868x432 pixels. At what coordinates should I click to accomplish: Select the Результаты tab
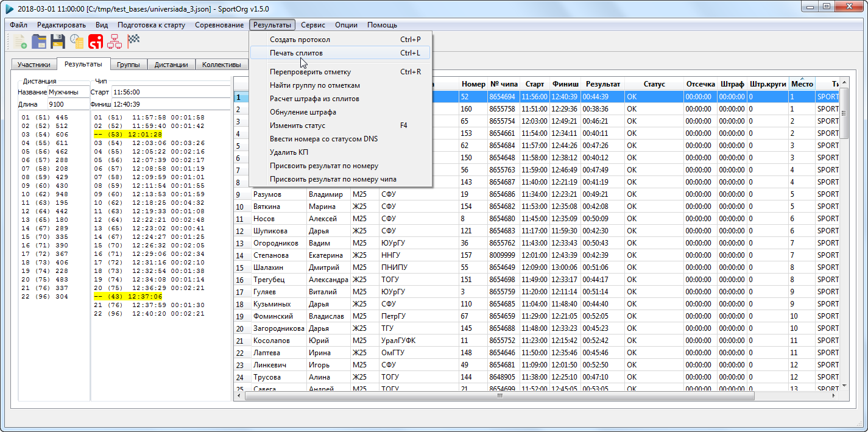pyautogui.click(x=83, y=64)
